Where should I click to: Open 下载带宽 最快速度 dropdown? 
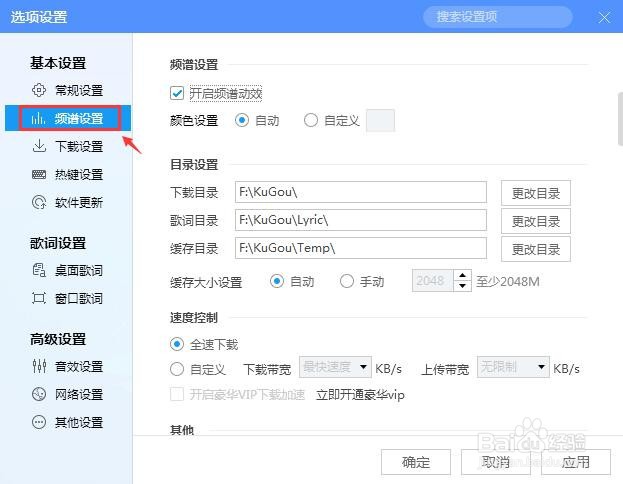click(x=335, y=367)
